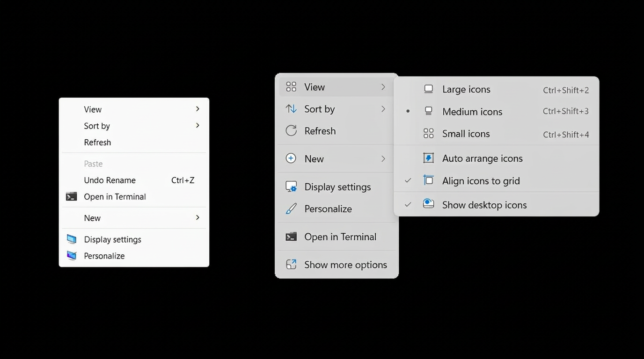Click the Personalize icon in the classic menu
The height and width of the screenshot is (359, 644).
coord(71,256)
